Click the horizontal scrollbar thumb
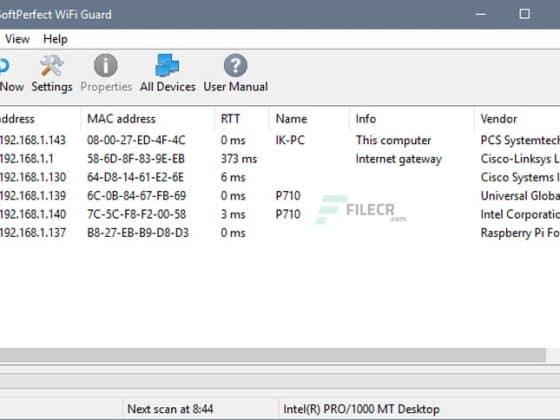 [273, 355]
